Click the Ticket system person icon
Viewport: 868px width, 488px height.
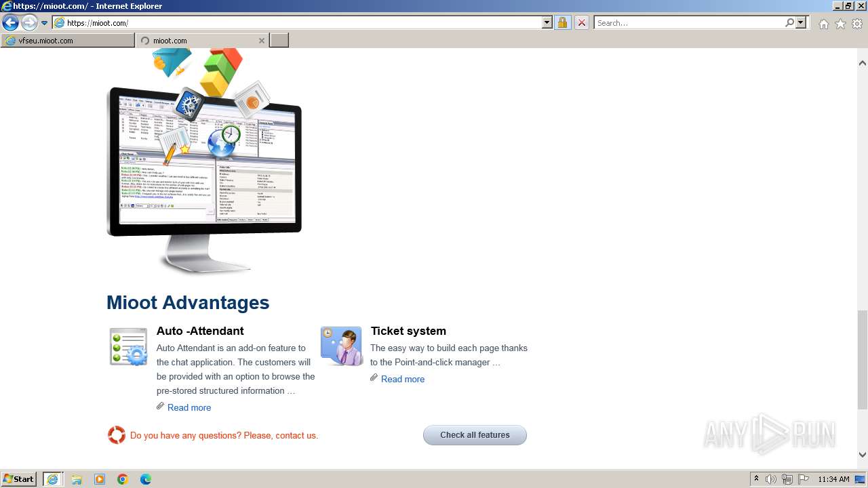341,346
